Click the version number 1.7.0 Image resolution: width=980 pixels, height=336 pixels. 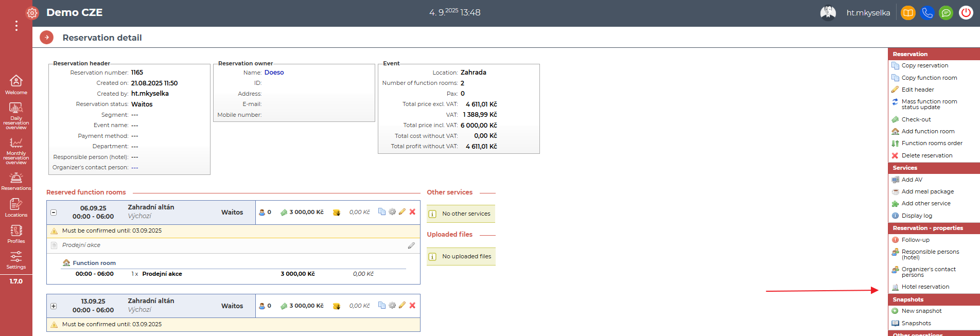[x=16, y=281]
